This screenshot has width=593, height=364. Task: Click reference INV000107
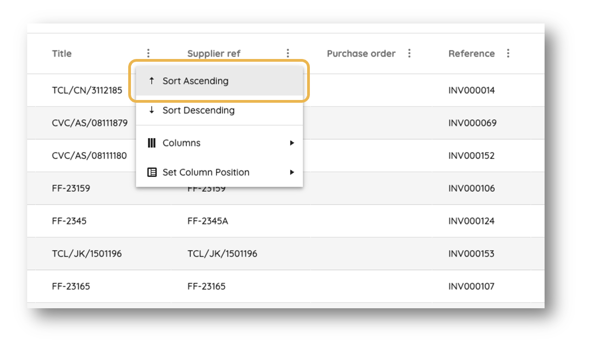[x=471, y=287]
